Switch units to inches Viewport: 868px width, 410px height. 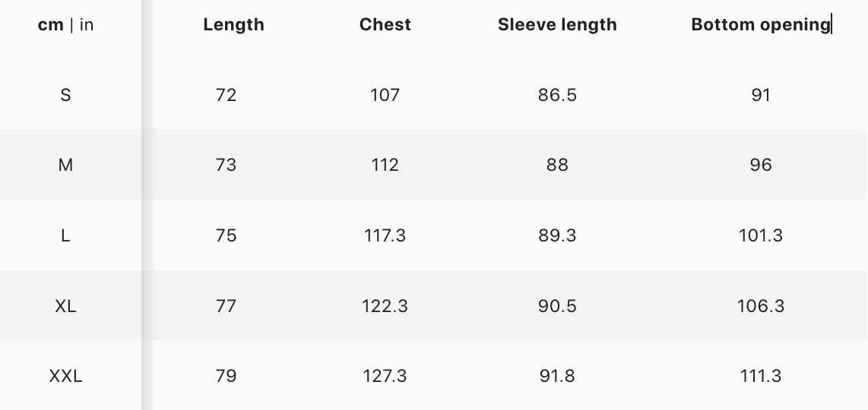tap(87, 25)
